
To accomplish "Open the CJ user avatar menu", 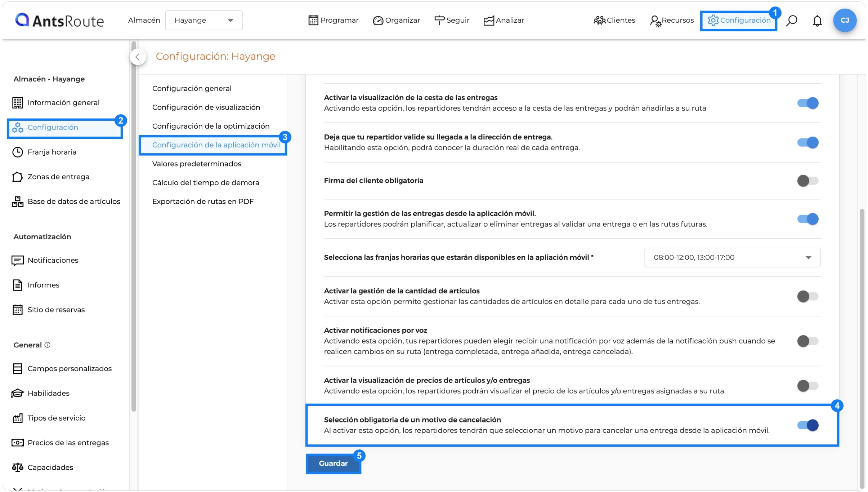I will pos(845,20).
